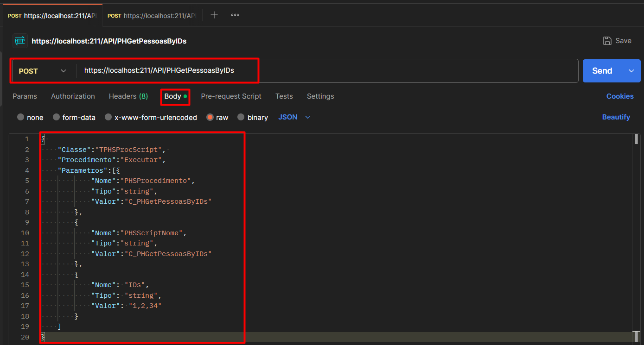The height and width of the screenshot is (345, 644).
Task: Click the Save floppy disk icon
Action: click(607, 41)
